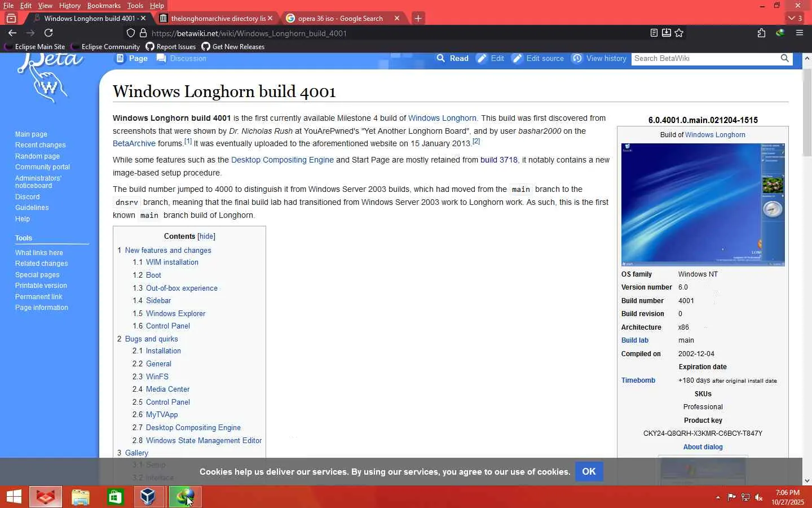The image size is (812, 508).
Task: Click the scrollbar down arrow
Action: pos(807,481)
